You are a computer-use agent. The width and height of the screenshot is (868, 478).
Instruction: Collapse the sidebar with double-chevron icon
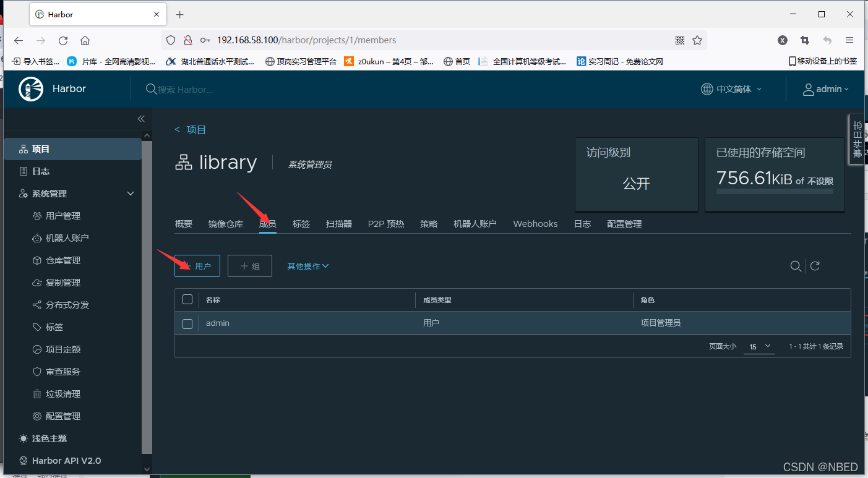(141, 118)
